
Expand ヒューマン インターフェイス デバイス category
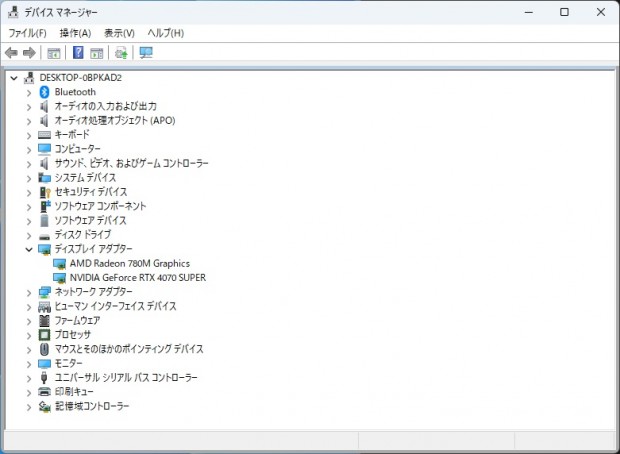28,307
